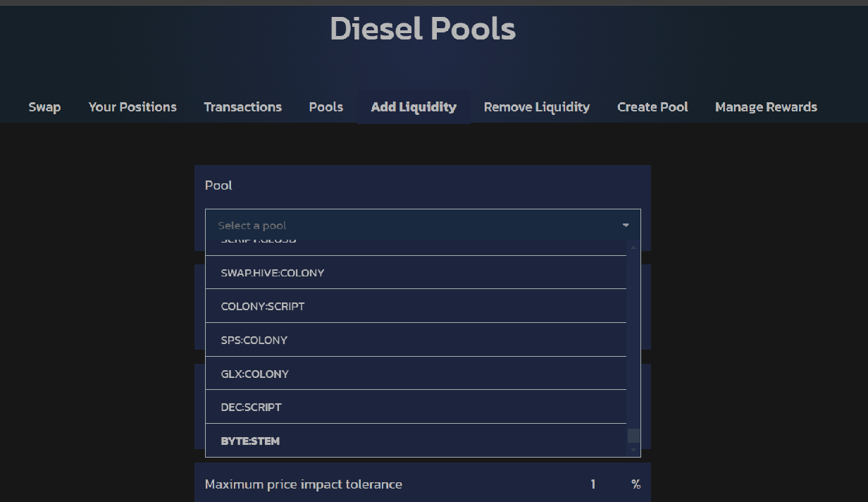Switch to Remove Liquidity tab
Screen dimensions: 868x502
coord(536,107)
